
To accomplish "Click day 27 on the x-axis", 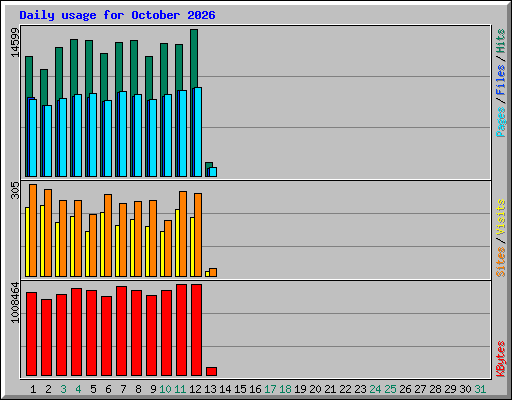I will pyautogui.click(x=420, y=389).
